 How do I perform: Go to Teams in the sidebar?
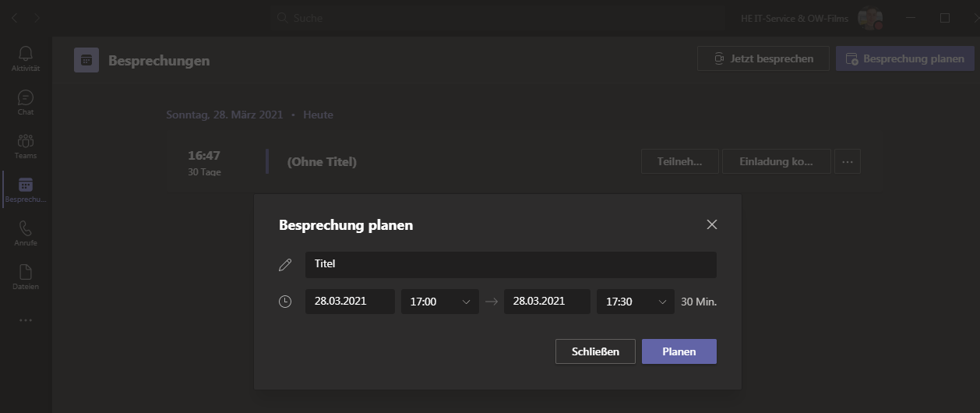26,145
